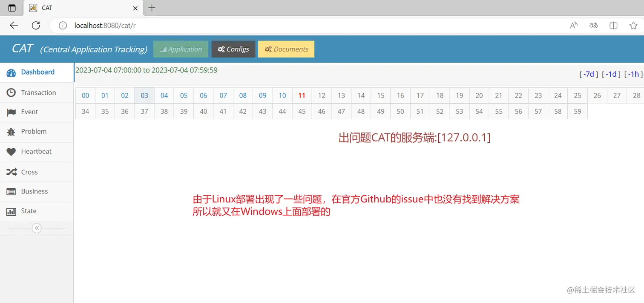Select minute 09 cell
644x303 pixels.
(x=263, y=95)
